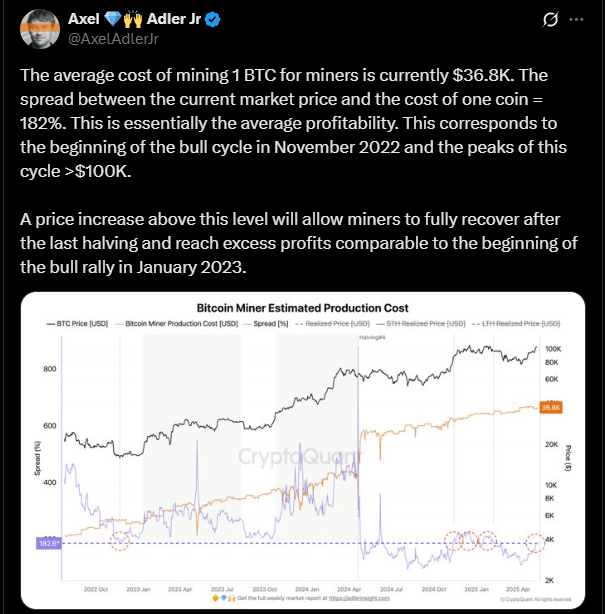
Task: Click the blue verified badge icon
Action: pyautogui.click(x=212, y=20)
